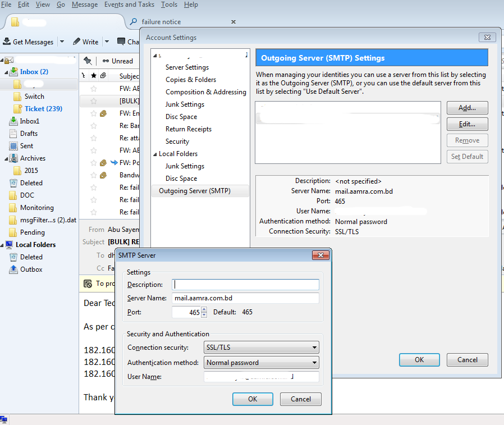Collapse Local Folders in Account Settings tree
Screen dimensions: 504x425
point(155,154)
